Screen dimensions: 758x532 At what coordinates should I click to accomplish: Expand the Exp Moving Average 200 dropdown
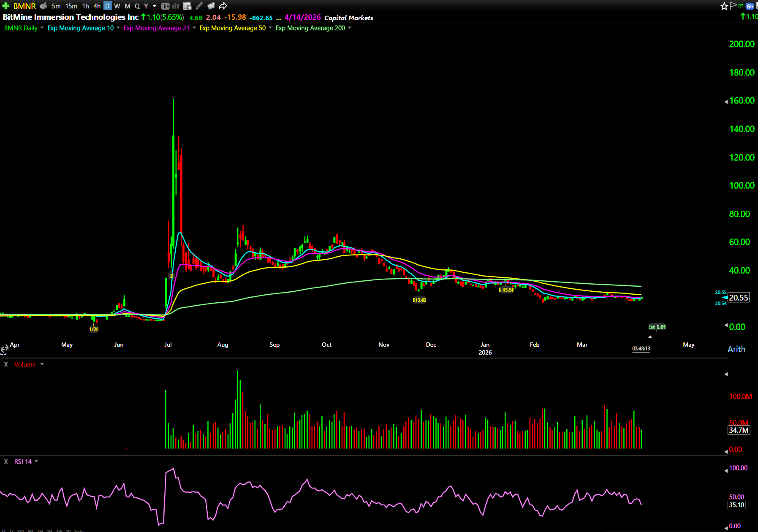click(350, 28)
